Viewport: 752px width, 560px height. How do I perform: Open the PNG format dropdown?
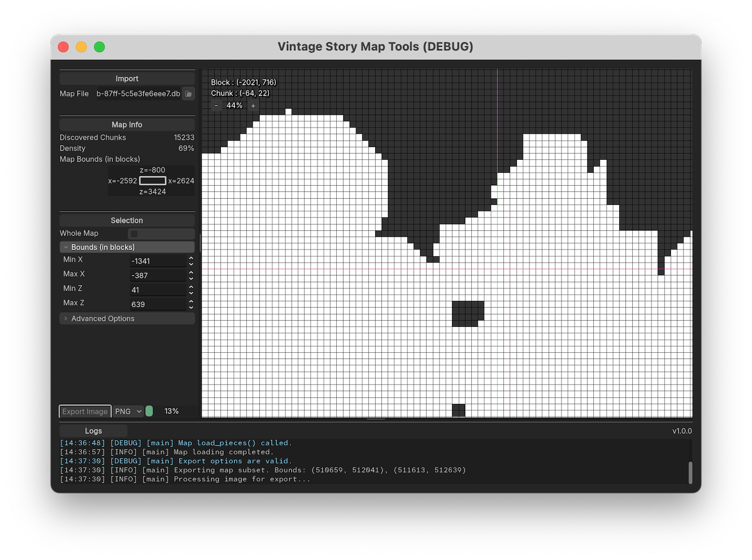(x=128, y=412)
